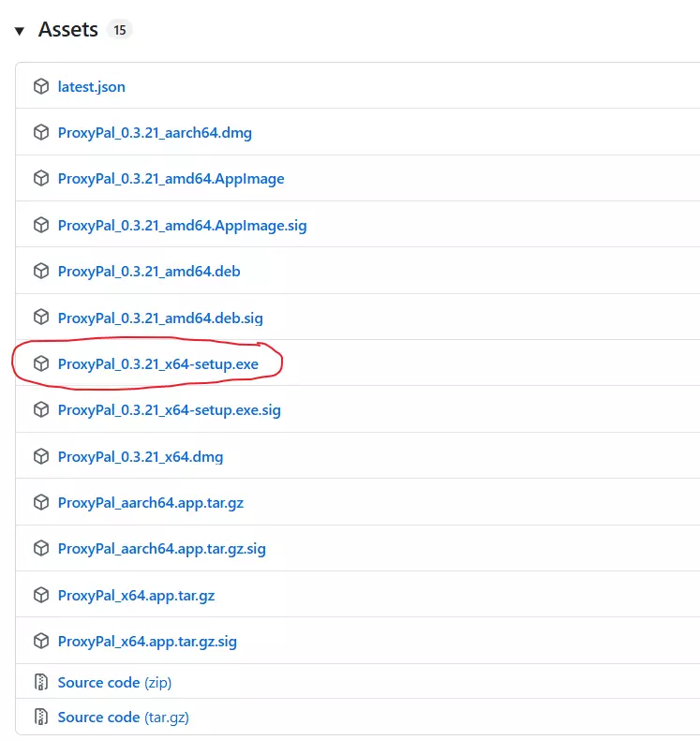Open ProxyPal_aarch64.app.tar.gz.sig link
Screen dimensions: 700x740
tap(161, 549)
